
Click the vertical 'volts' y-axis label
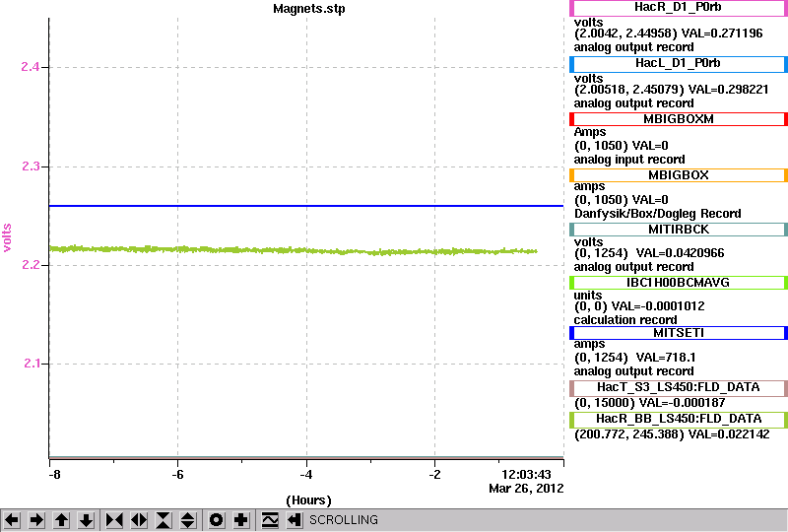(7, 237)
